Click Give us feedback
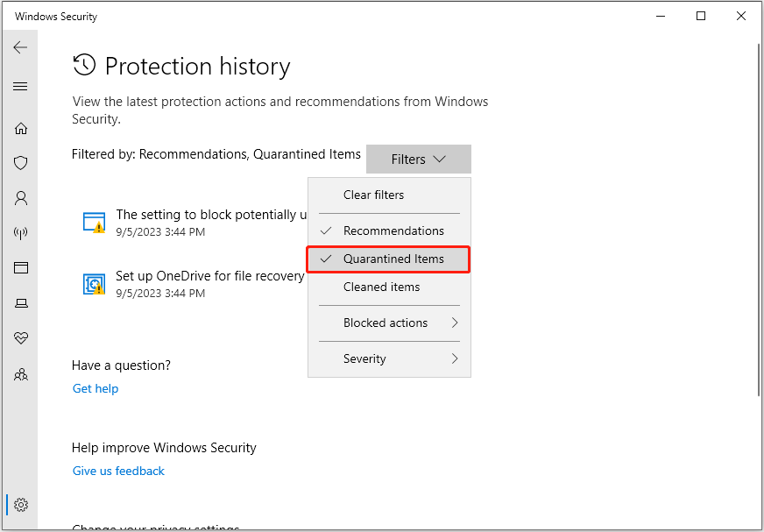 click(x=118, y=471)
